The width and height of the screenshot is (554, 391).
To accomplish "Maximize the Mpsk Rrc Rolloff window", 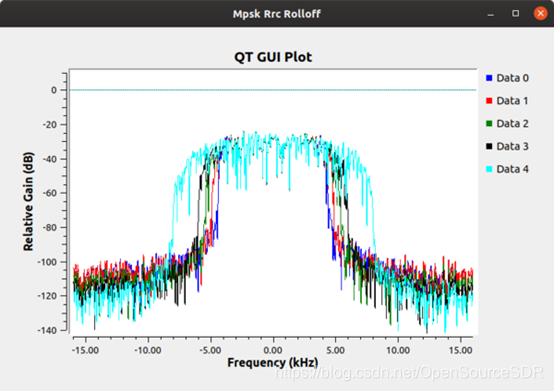I will (x=515, y=13).
